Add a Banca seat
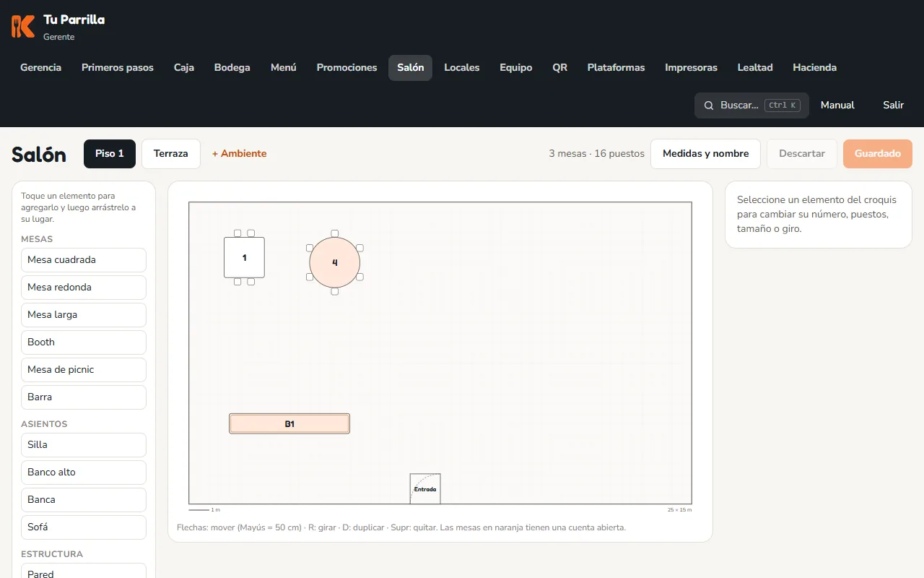This screenshot has width=924, height=578. click(84, 500)
